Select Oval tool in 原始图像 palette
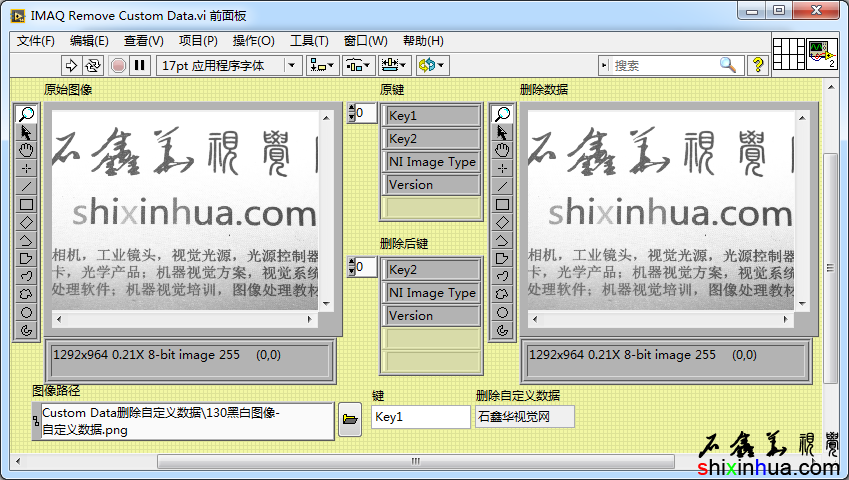849x480 pixels. pos(26,312)
